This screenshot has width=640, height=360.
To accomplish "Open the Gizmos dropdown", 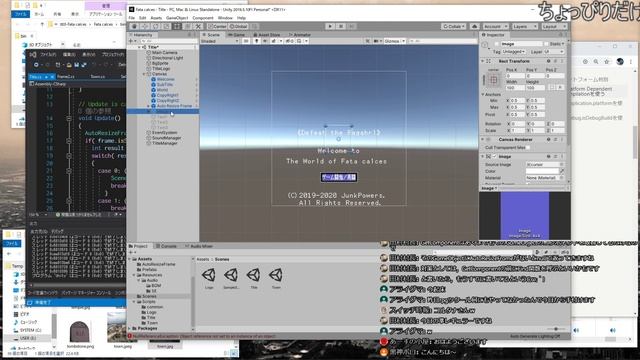I will pyautogui.click(x=394, y=41).
